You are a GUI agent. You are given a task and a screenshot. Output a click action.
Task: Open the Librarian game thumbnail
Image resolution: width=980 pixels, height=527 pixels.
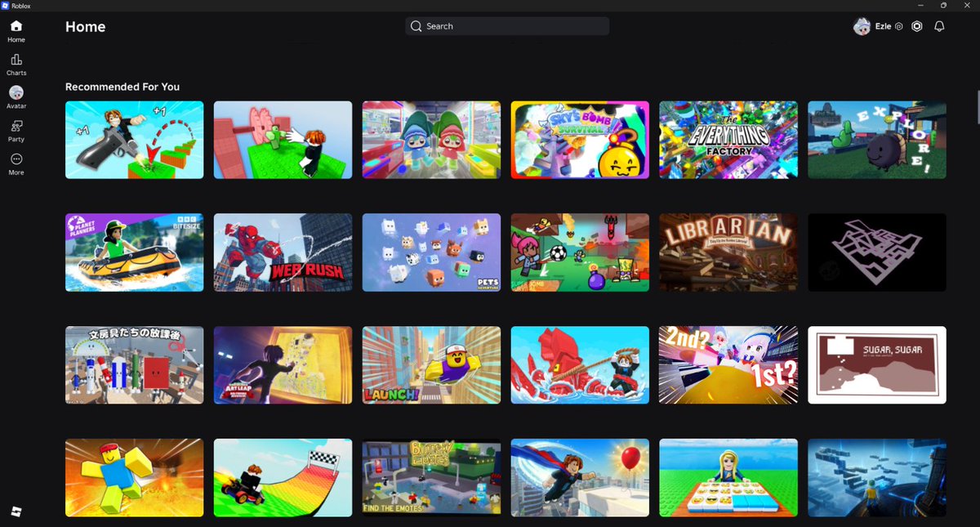[728, 252]
